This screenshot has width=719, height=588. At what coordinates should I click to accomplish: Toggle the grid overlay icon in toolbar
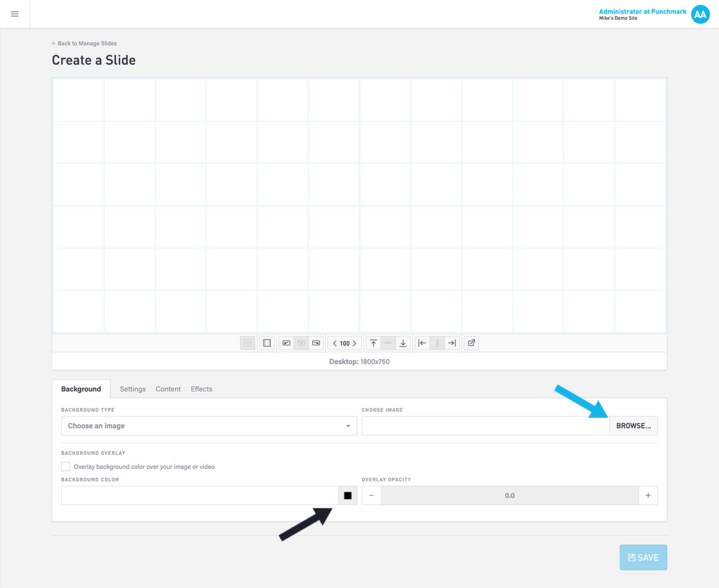247,343
